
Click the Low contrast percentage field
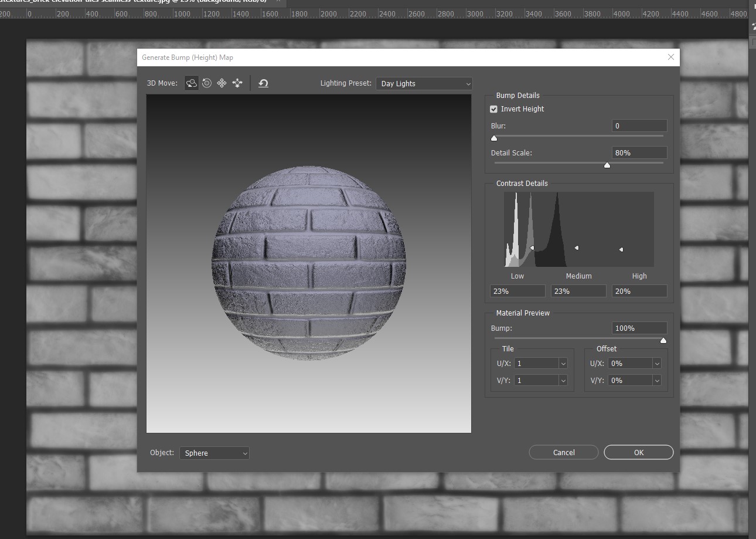point(517,291)
